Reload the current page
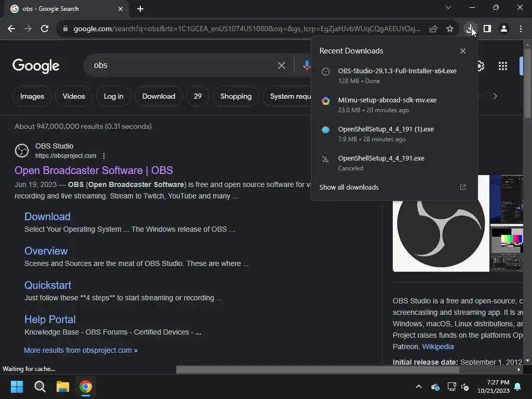The height and width of the screenshot is (399, 532). coord(45,29)
